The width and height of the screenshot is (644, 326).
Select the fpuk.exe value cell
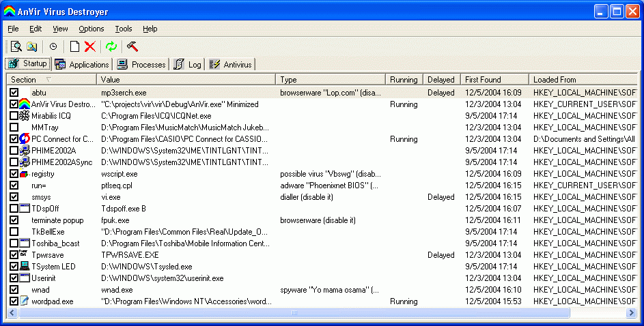115,220
